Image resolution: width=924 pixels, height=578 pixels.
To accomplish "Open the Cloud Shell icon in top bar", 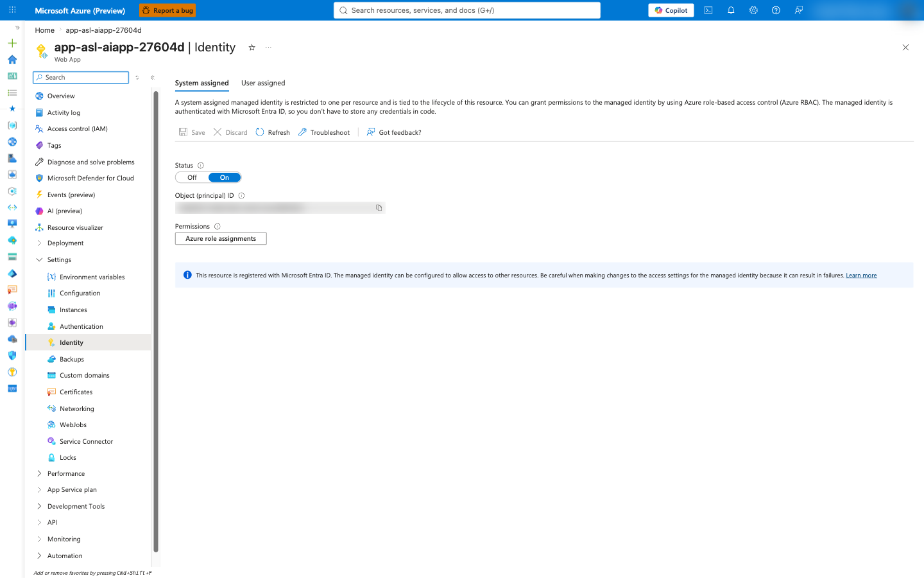I will pyautogui.click(x=708, y=10).
